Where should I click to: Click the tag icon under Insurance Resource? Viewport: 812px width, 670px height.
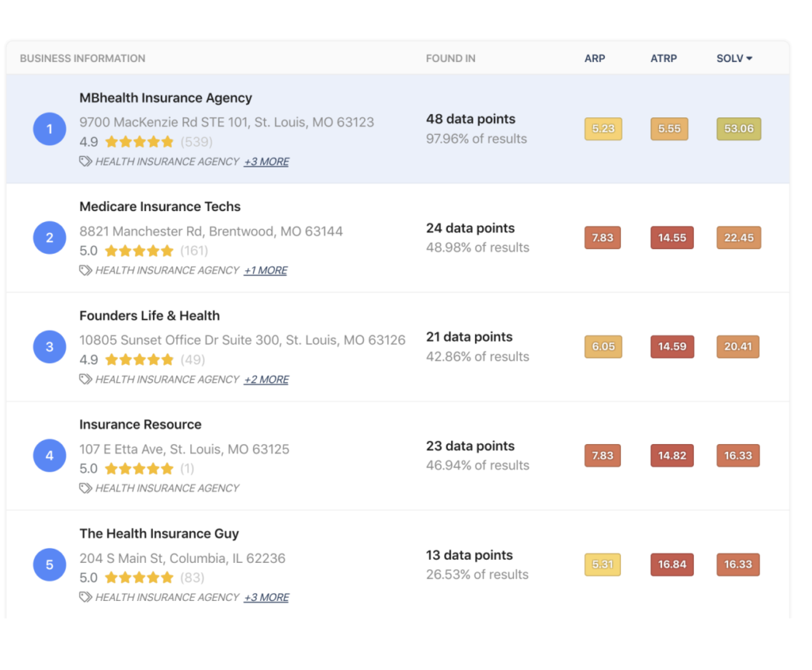[x=86, y=488]
